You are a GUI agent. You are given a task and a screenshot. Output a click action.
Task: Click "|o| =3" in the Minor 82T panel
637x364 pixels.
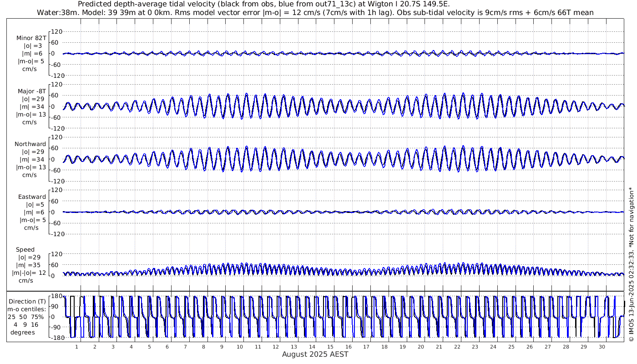click(33, 45)
